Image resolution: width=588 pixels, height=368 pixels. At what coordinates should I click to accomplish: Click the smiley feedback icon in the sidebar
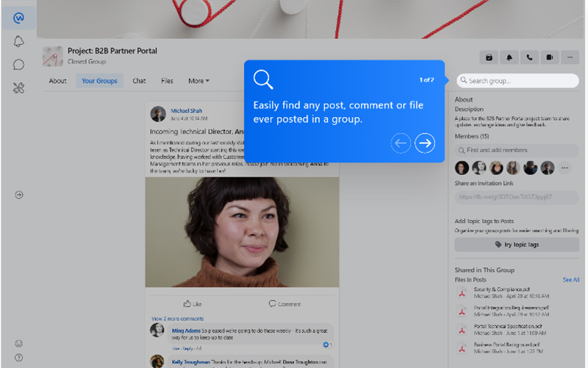click(19, 343)
